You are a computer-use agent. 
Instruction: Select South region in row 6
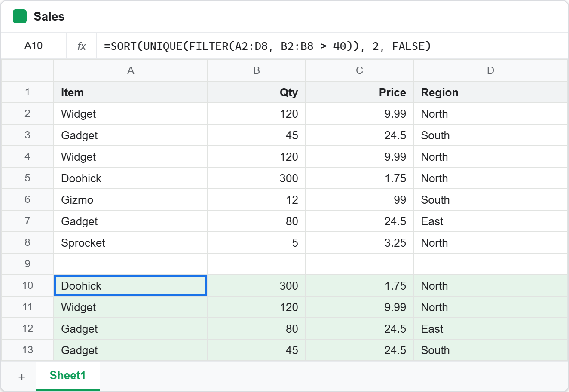(491, 199)
